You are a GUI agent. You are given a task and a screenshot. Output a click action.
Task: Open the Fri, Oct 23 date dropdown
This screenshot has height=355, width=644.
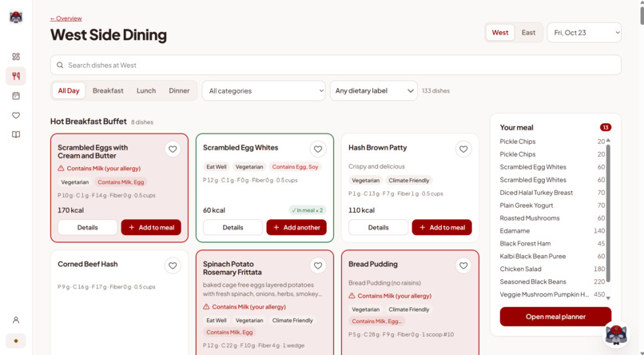point(584,33)
